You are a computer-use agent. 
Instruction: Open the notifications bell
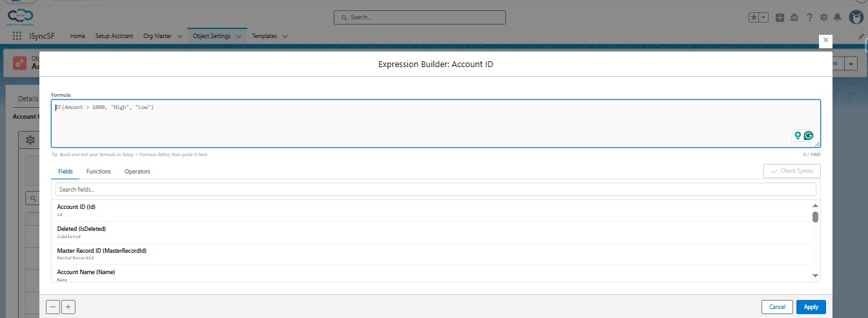pyautogui.click(x=838, y=17)
